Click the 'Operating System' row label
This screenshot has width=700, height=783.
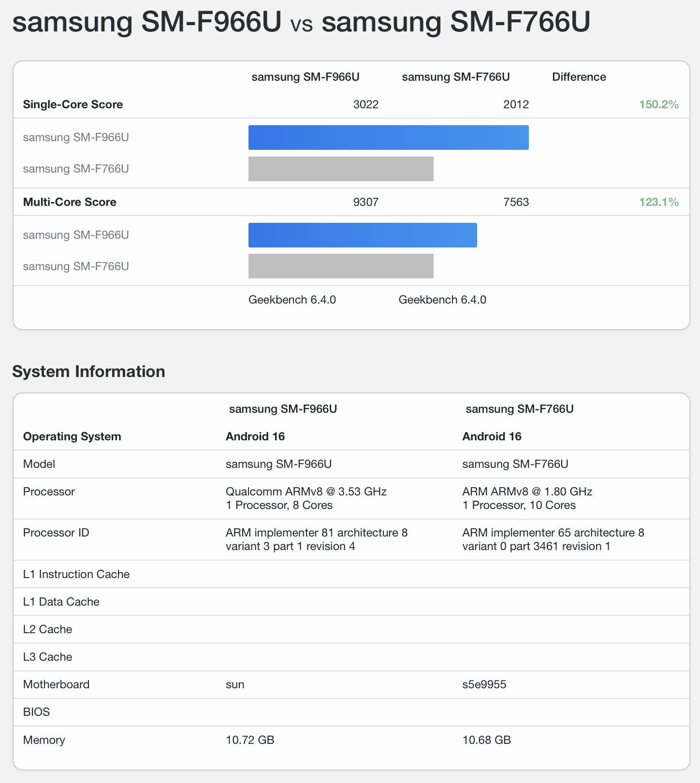click(x=72, y=436)
